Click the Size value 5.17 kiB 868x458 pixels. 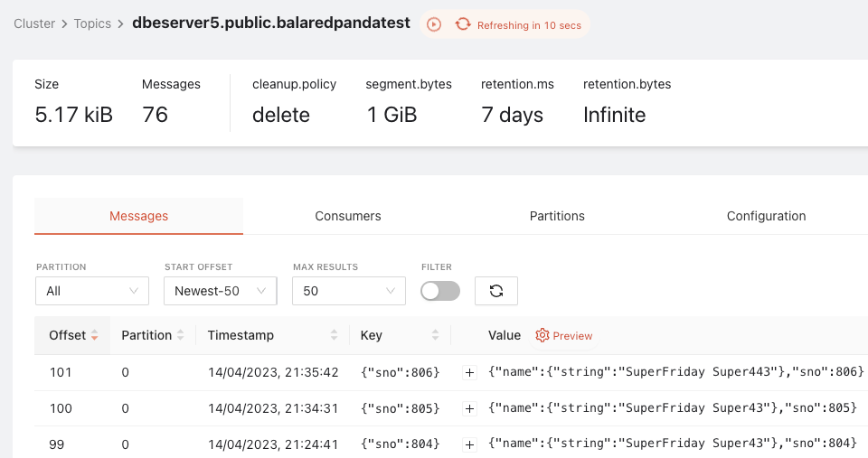[x=73, y=115]
